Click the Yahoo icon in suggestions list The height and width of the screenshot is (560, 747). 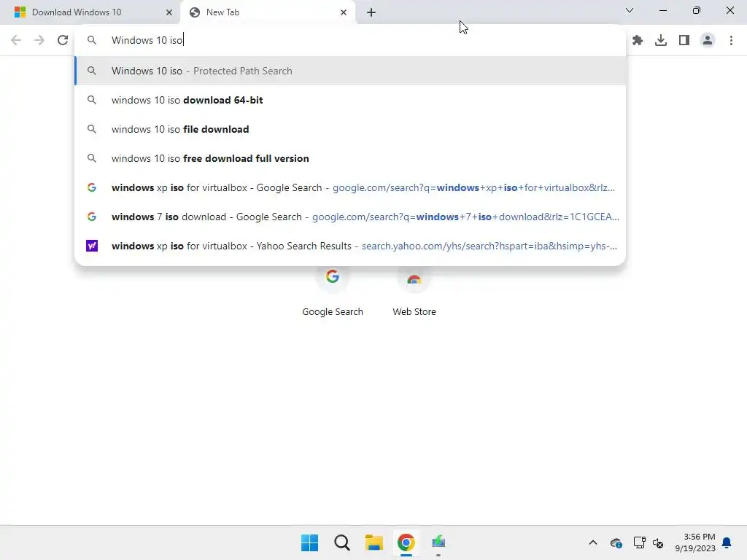click(x=92, y=246)
